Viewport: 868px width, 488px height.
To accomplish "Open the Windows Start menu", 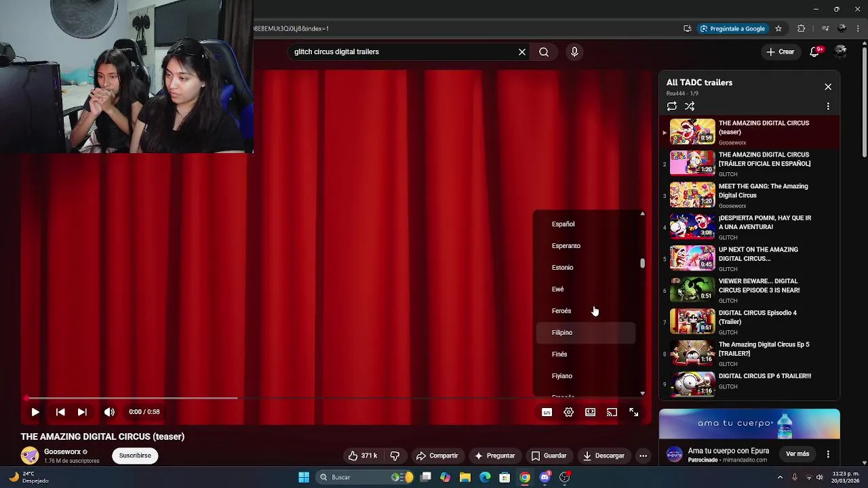I will click(x=304, y=477).
